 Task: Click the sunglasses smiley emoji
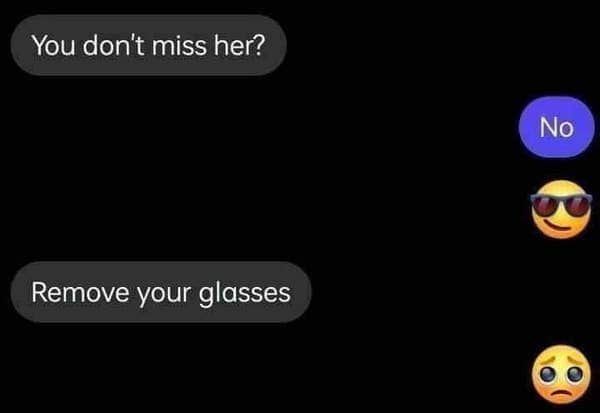(x=561, y=209)
